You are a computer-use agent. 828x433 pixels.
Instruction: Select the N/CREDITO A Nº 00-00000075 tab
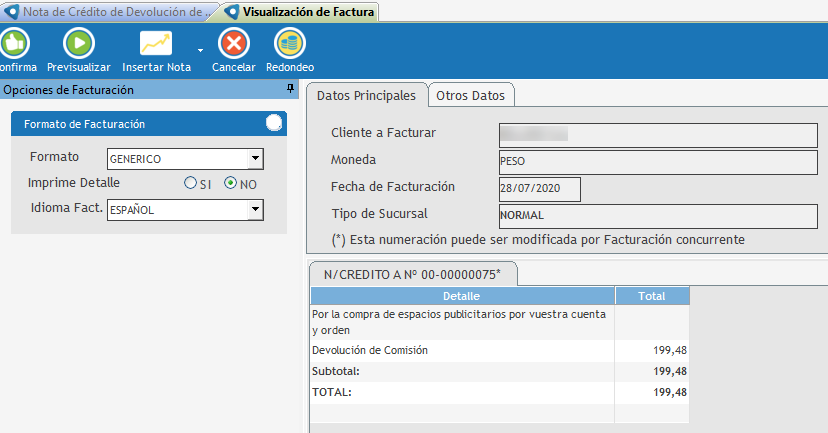412,275
